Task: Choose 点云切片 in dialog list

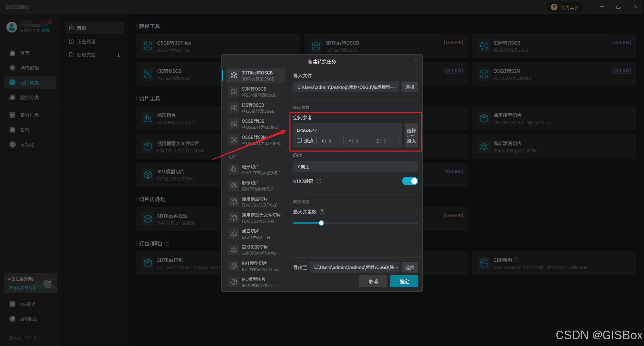Action: tap(255, 234)
